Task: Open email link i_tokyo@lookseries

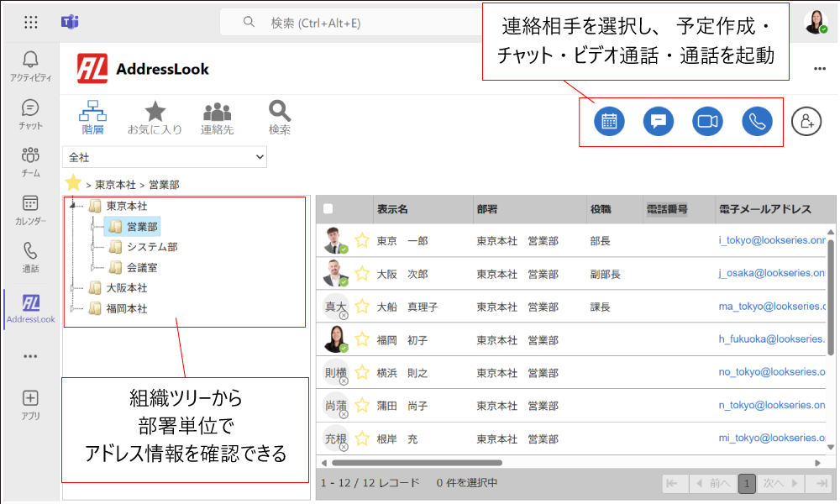Action: [772, 240]
